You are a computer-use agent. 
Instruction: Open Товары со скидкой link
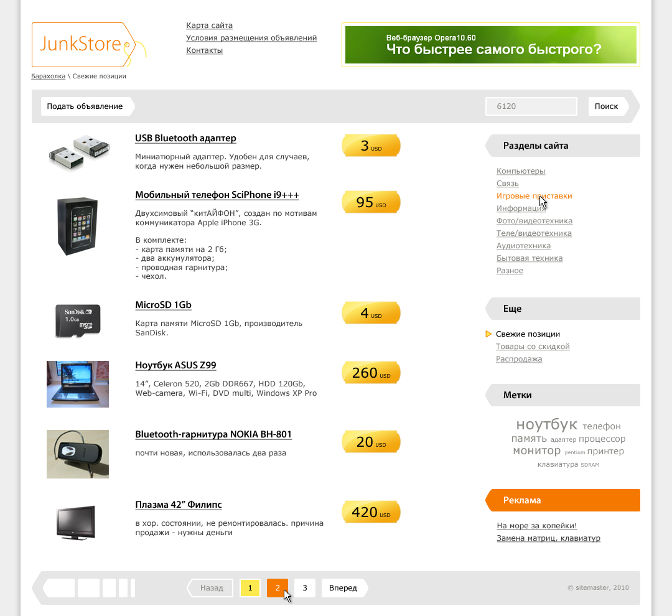[x=533, y=347]
